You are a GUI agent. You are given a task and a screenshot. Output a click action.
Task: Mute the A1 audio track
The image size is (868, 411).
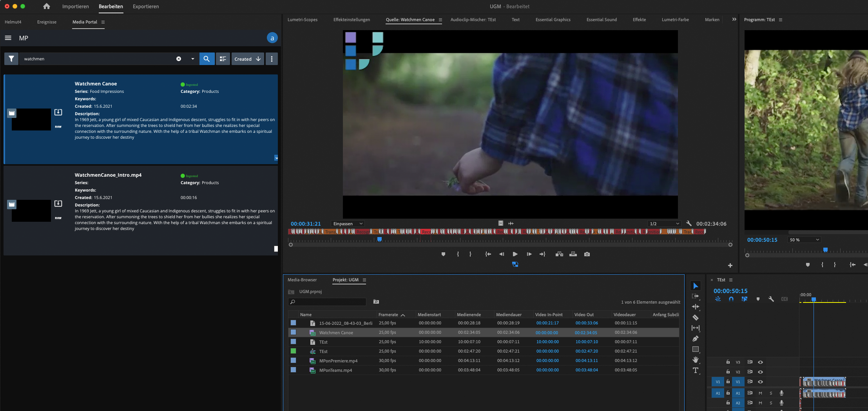click(759, 393)
